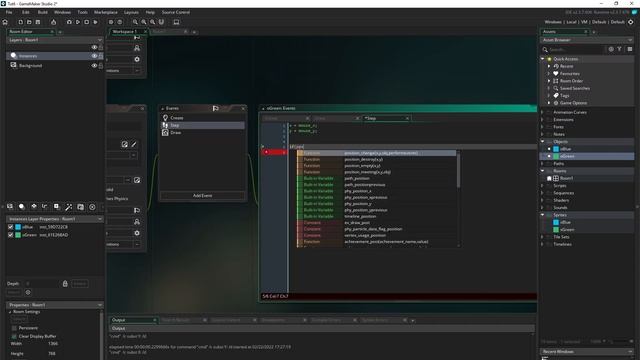
Task: Start the Debug run toolbar icon
Action: [x=69, y=22]
